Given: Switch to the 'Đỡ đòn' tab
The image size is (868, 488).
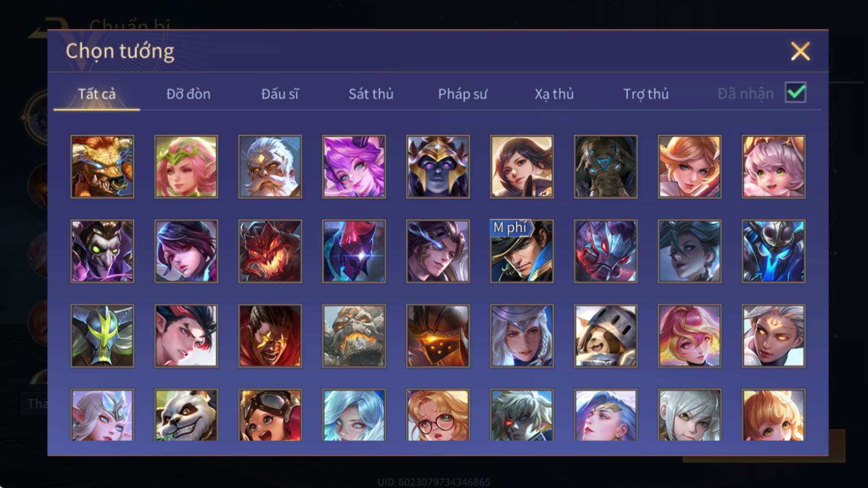Looking at the screenshot, I should click(x=188, y=94).
